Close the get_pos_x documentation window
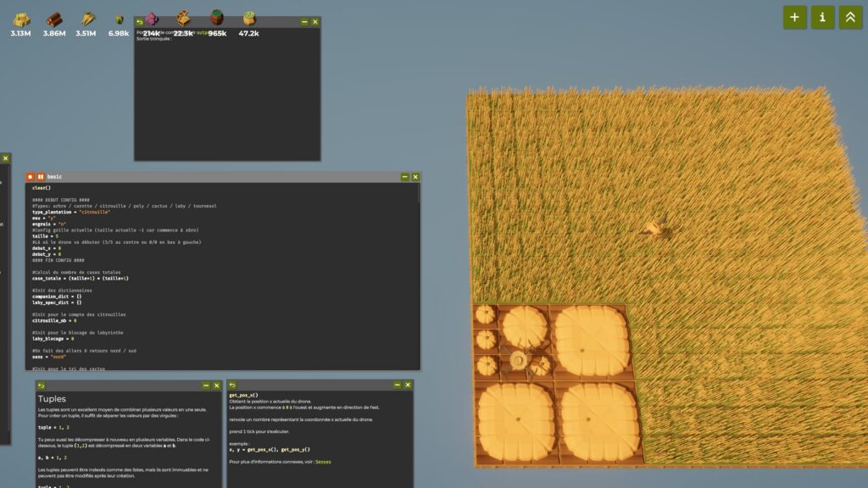 coord(407,385)
